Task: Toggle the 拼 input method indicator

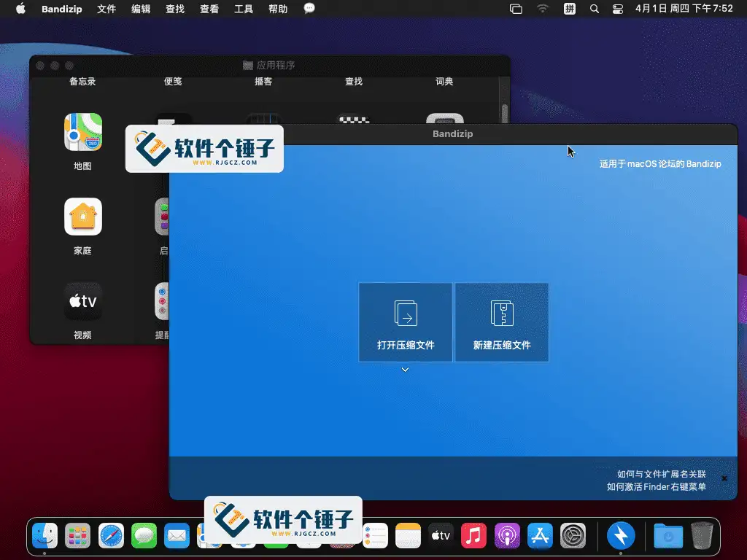Action: [x=569, y=9]
